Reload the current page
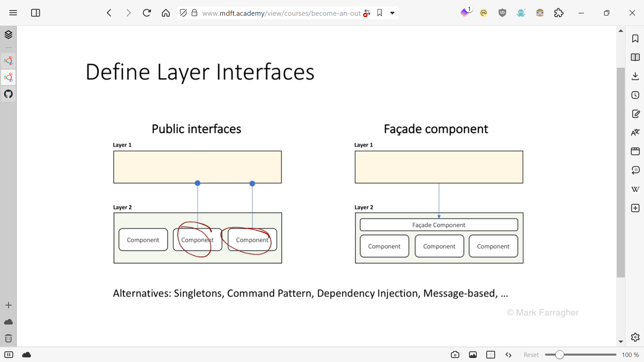 click(147, 13)
